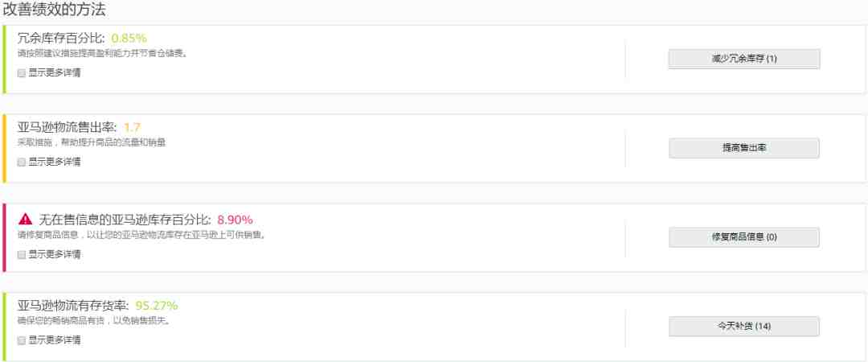Enable 显示更多详情 under 冗余库存百分比
868x362 pixels.
22,73
